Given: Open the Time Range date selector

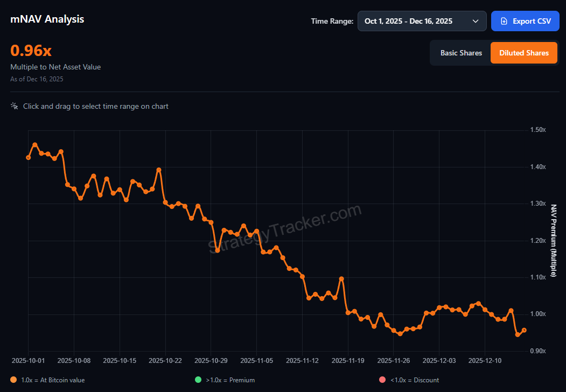Looking at the screenshot, I should click(x=422, y=21).
